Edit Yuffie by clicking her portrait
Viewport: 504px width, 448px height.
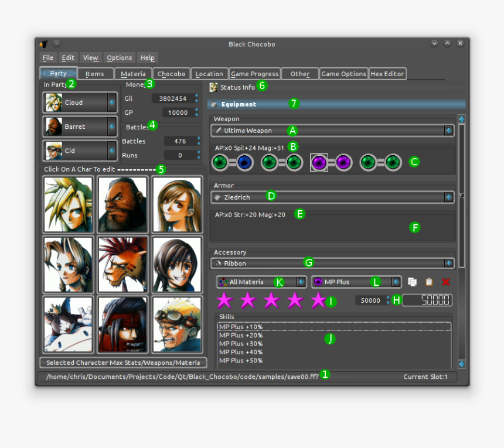[x=177, y=265]
